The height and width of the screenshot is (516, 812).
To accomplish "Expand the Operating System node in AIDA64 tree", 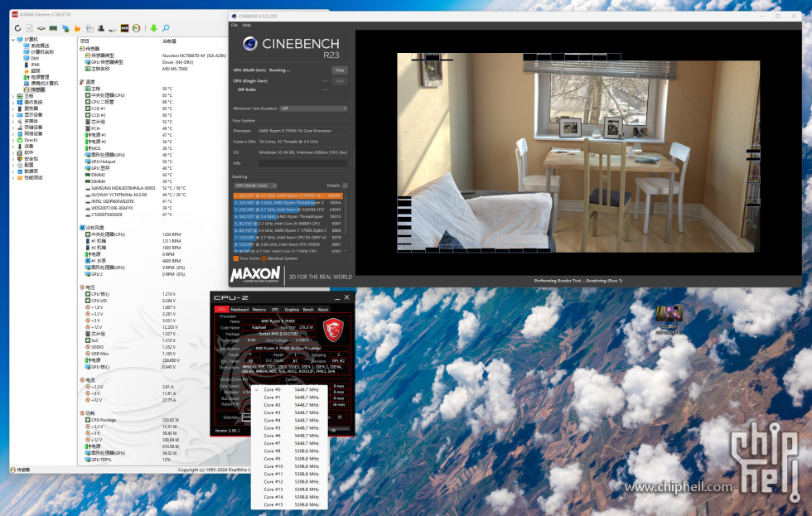I will [x=13, y=102].
